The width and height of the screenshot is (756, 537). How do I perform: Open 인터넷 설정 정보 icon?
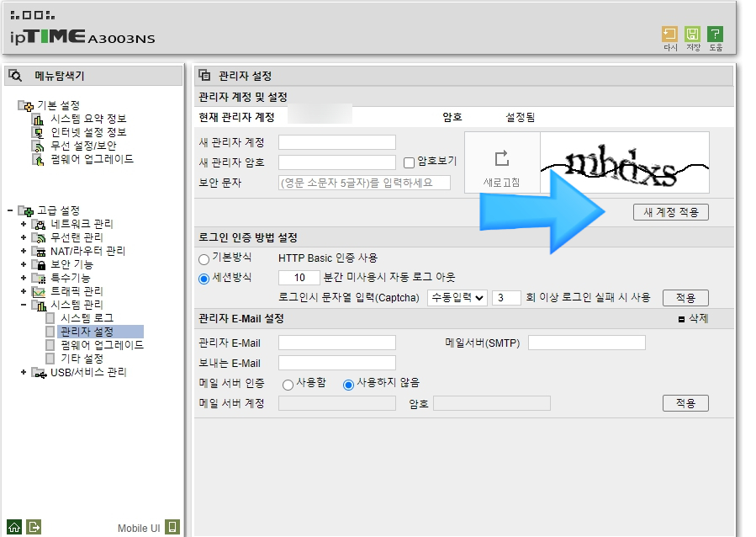(38, 132)
